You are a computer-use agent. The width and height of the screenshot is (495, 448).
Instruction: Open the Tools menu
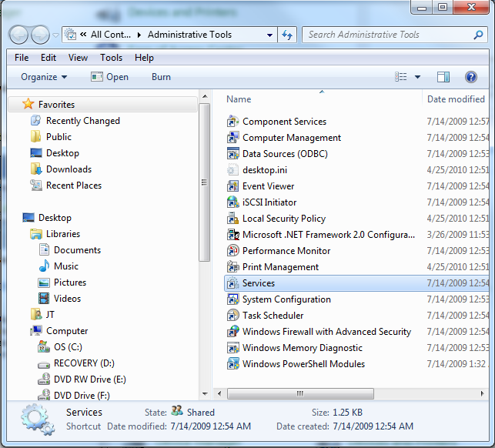coord(111,58)
